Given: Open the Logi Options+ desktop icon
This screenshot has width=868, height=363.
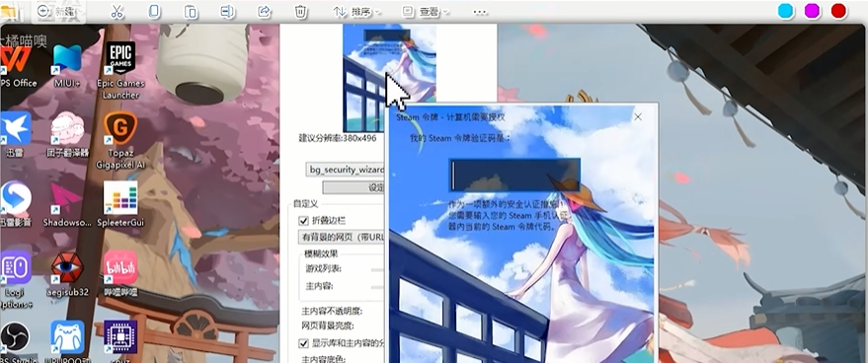Looking at the screenshot, I should [x=17, y=279].
